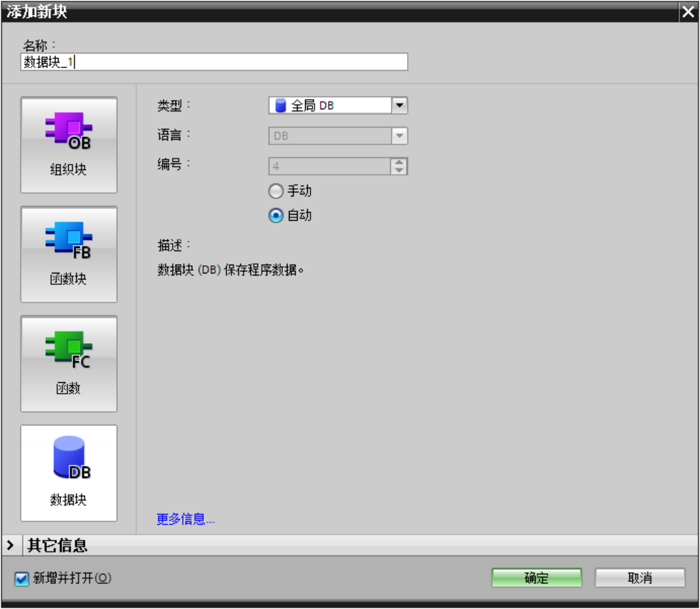Click the 编号 stepper up arrow
700x609 pixels.
click(400, 162)
